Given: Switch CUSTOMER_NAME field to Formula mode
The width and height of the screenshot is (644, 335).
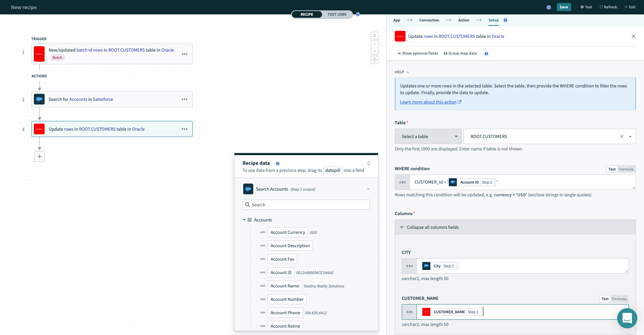Looking at the screenshot, I should [619, 299].
